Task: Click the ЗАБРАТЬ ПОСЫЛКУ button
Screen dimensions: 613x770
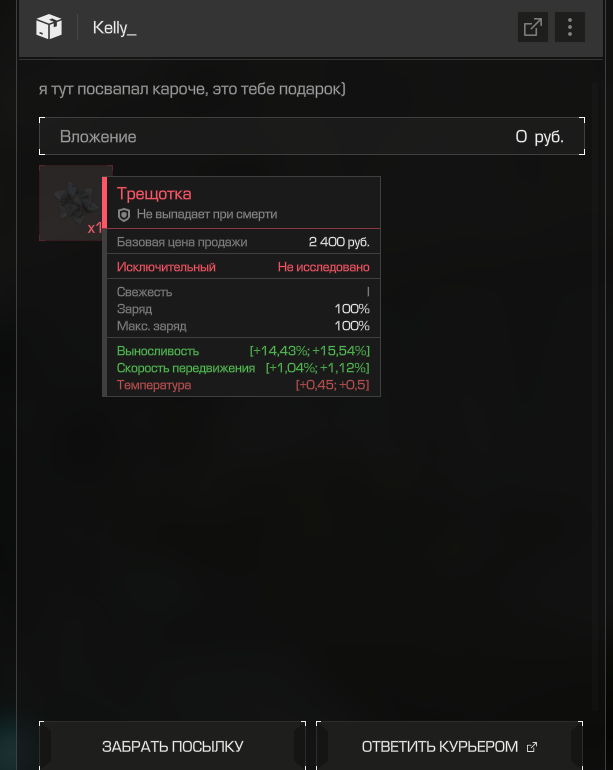Action: tap(172, 746)
